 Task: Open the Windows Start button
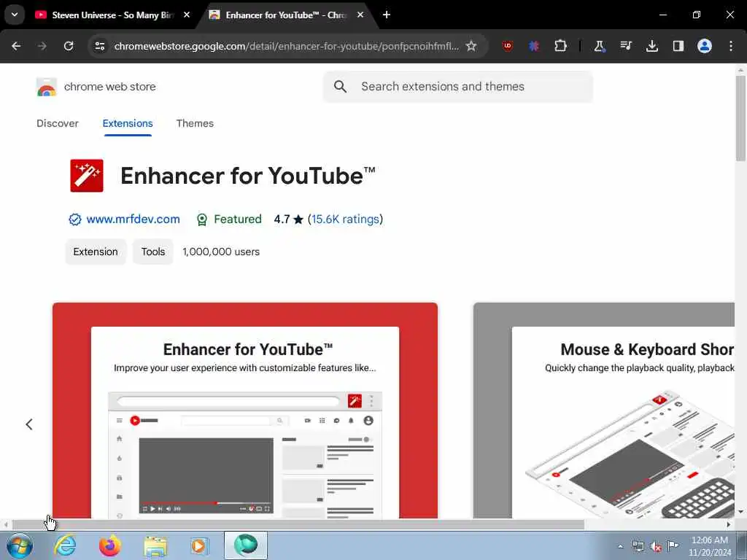point(20,545)
